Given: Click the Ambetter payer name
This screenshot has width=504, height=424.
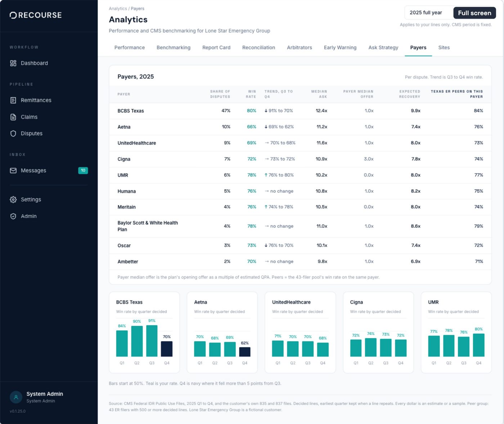Looking at the screenshot, I should tap(128, 262).
